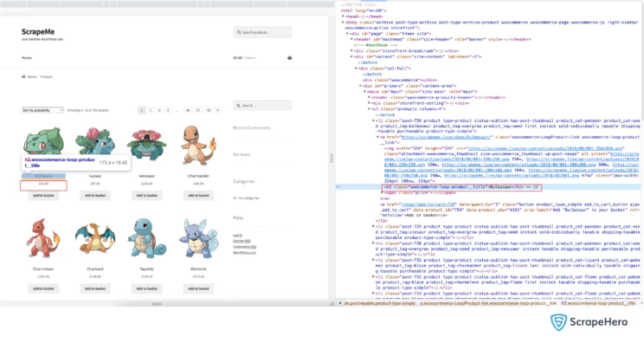Open the Squirtle product image
Image resolution: width=644 pixels, height=343 pixels.
(x=146, y=238)
